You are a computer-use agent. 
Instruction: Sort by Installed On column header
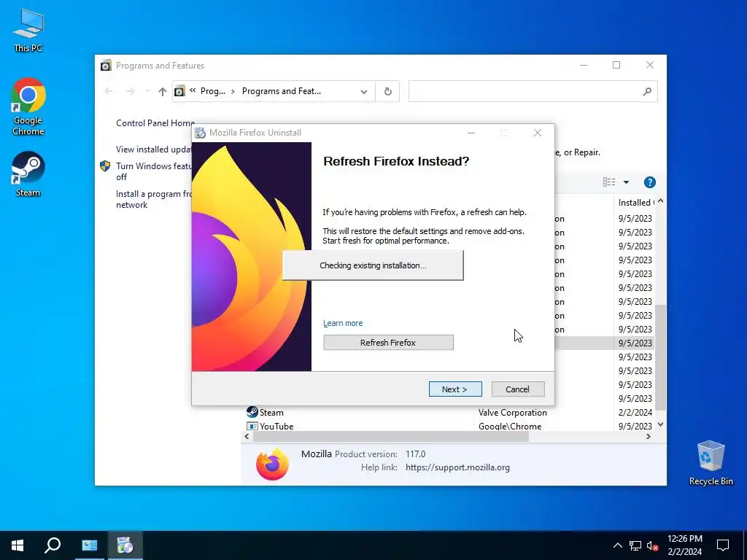coord(635,203)
